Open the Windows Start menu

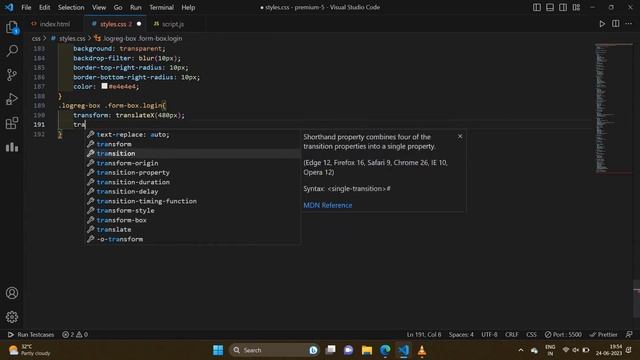coord(218,350)
